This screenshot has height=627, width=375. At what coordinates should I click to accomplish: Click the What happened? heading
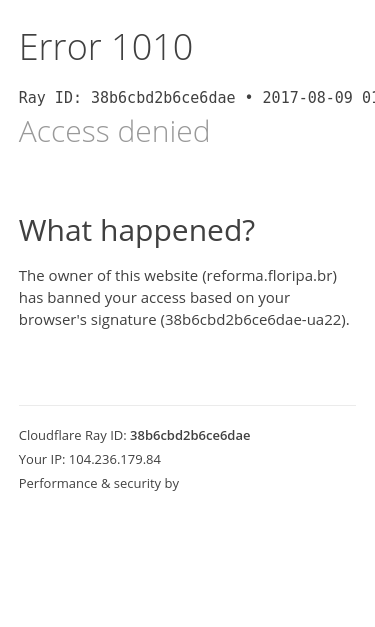click(137, 231)
